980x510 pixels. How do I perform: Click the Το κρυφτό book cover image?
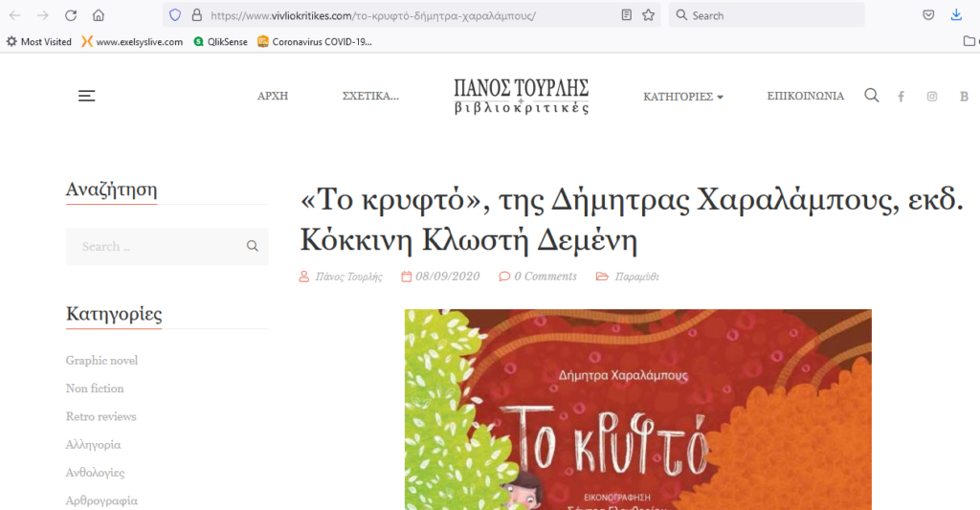(638, 410)
